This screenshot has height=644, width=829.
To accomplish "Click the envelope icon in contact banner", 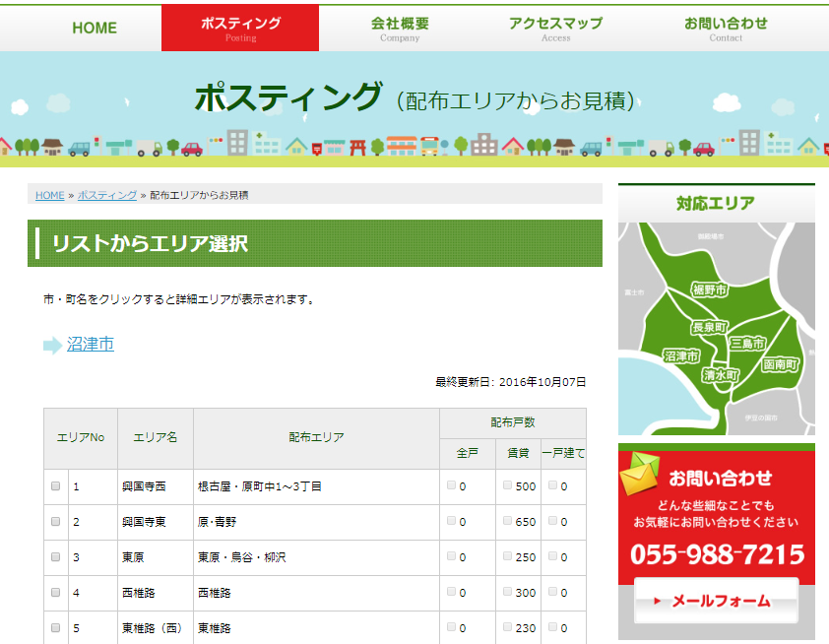I will 638,476.
